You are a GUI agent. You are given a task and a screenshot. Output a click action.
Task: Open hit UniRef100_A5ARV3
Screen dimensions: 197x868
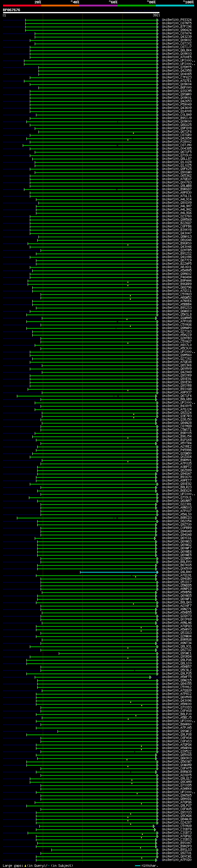[176, 630]
